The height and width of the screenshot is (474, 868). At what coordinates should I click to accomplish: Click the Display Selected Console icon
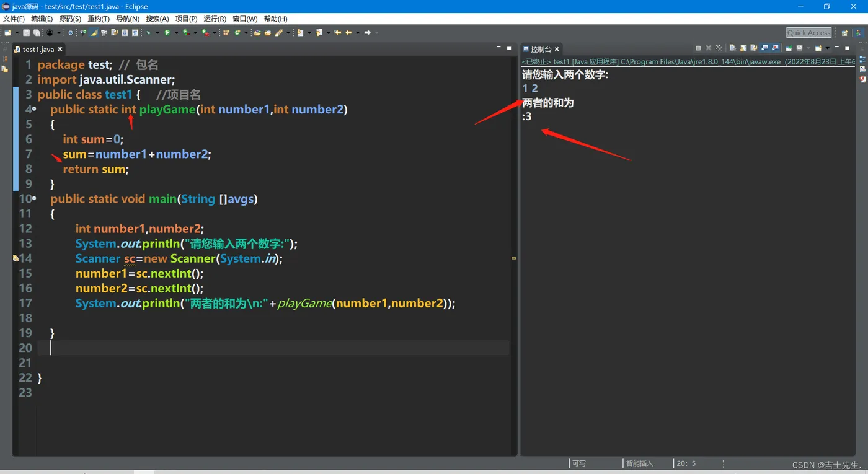tap(799, 48)
